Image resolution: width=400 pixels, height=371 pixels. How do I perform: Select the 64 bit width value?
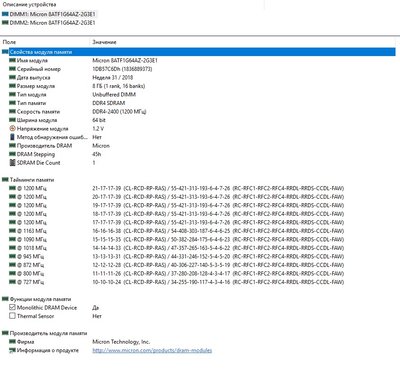[x=99, y=120]
